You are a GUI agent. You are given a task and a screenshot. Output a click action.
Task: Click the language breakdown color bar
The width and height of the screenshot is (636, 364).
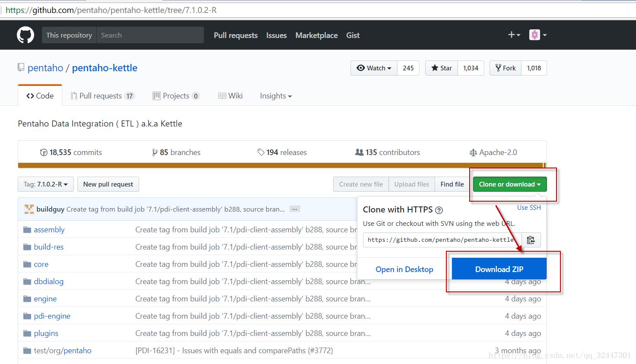pyautogui.click(x=282, y=165)
